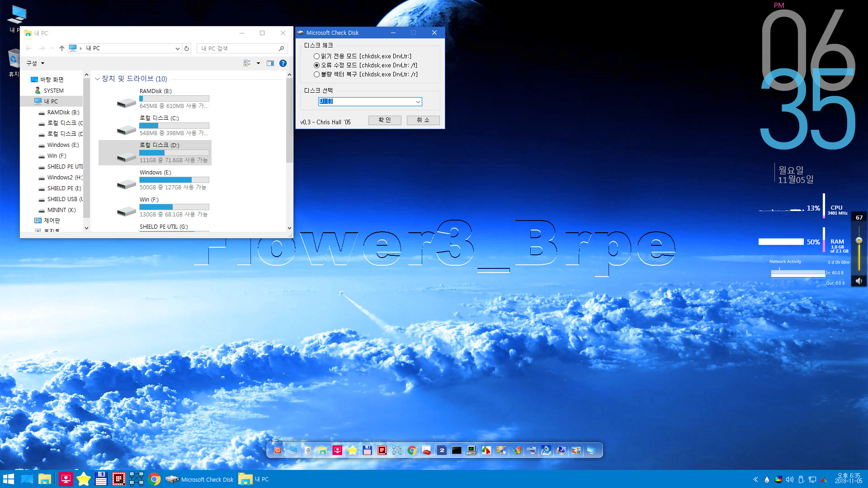Switch to Microsoft Check Disk taskbar button
This screenshot has width=868, height=488.
click(199, 479)
